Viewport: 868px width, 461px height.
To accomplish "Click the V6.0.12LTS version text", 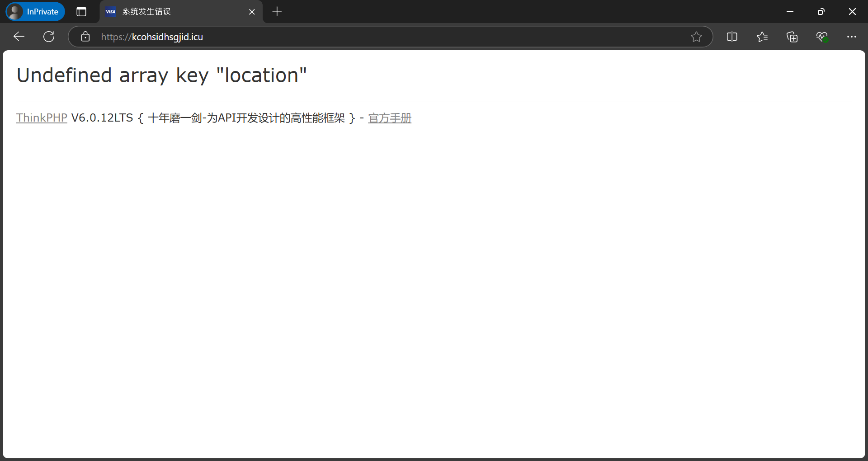I will click(x=102, y=118).
